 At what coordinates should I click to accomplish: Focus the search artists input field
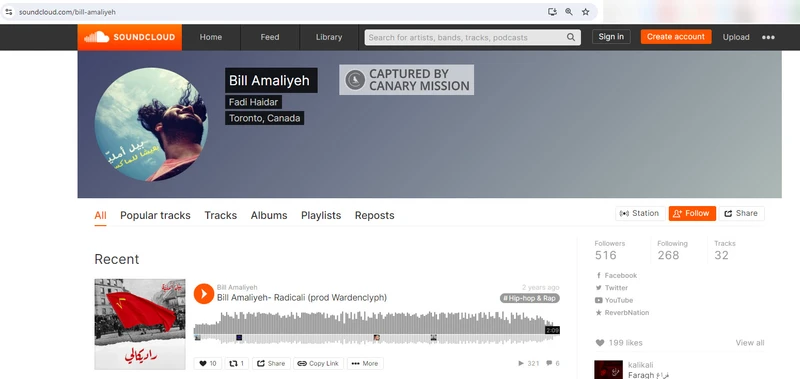[466, 37]
